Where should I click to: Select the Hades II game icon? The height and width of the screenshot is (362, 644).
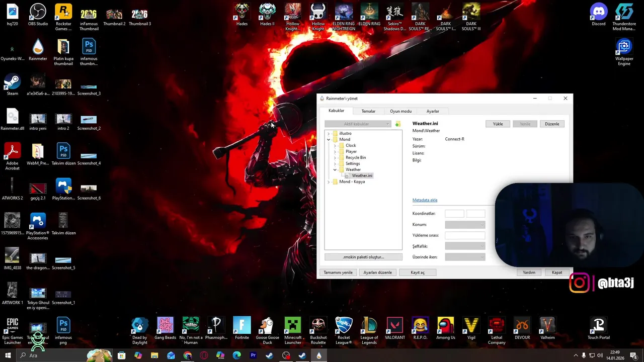(x=267, y=15)
